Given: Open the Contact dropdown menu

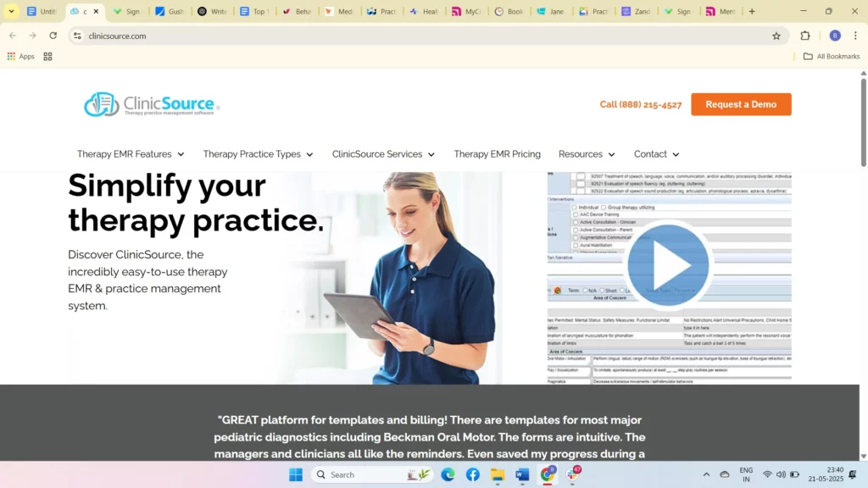Looking at the screenshot, I should tap(656, 154).
